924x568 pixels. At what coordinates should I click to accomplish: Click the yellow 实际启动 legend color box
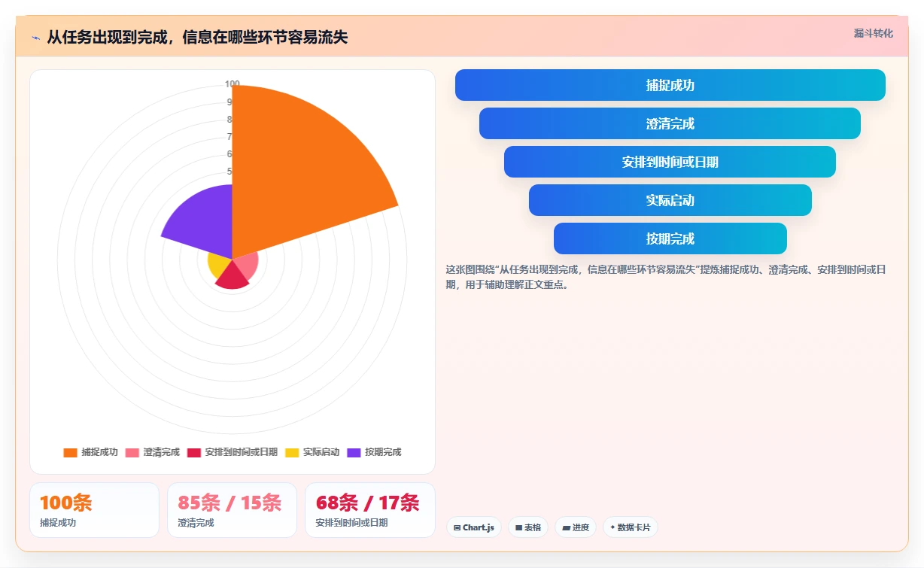pyautogui.click(x=292, y=452)
